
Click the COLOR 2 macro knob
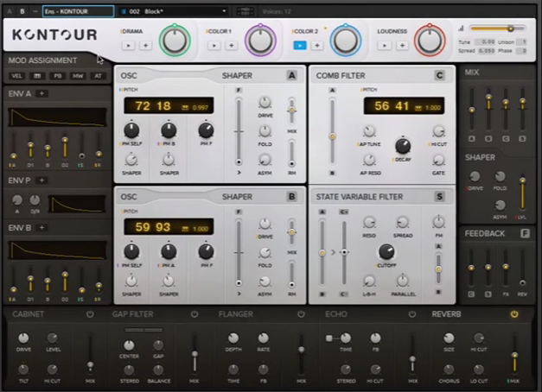click(x=345, y=41)
